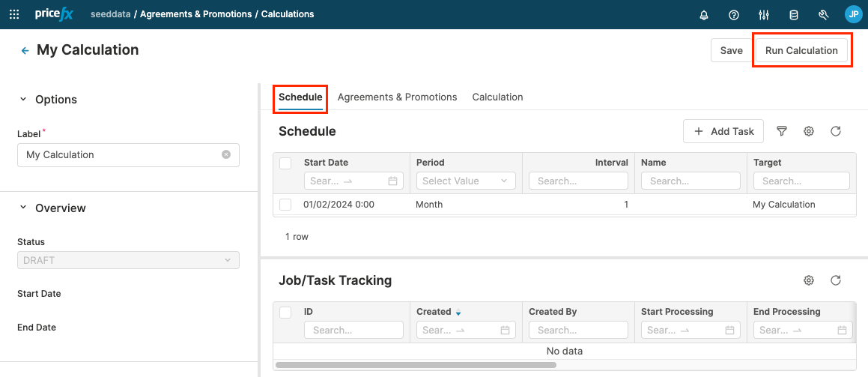The height and width of the screenshot is (377, 868).
Task: Collapse the Options section
Action: [x=23, y=100]
